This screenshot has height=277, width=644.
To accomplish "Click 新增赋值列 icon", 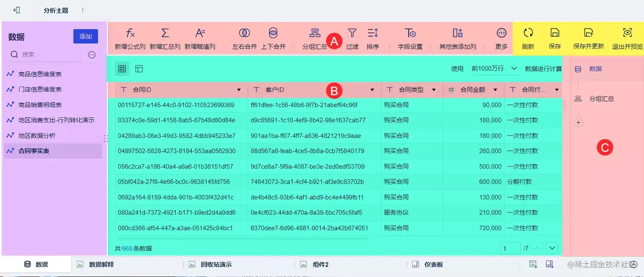I will [x=200, y=33].
